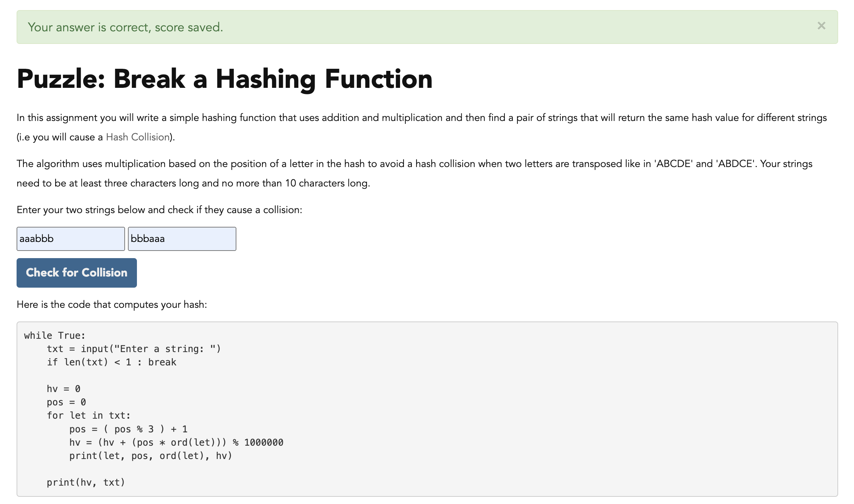Click the print(let, pos, ord(let), hv) line
Screen dimensions: 854x504
tap(151, 456)
